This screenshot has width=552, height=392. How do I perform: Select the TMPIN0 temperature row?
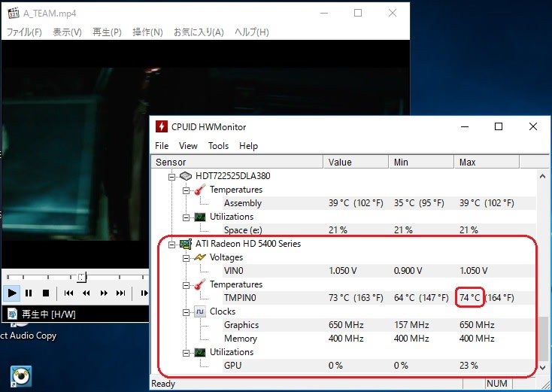coord(380,298)
